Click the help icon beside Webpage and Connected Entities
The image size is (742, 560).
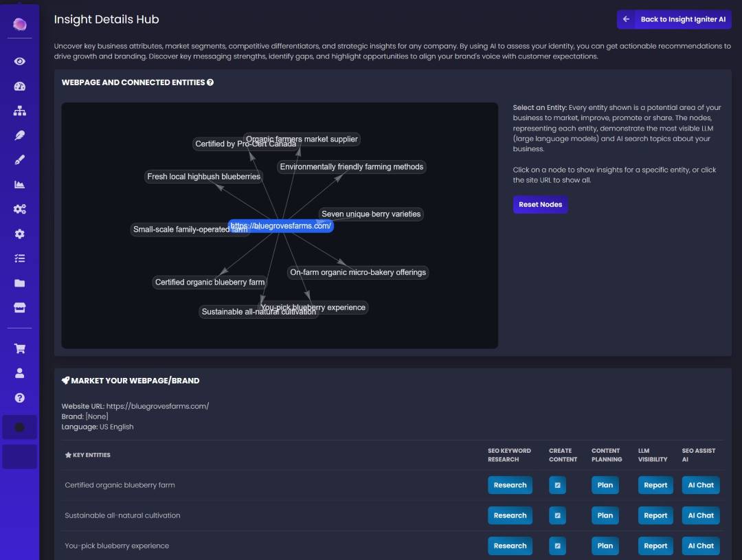pos(210,82)
